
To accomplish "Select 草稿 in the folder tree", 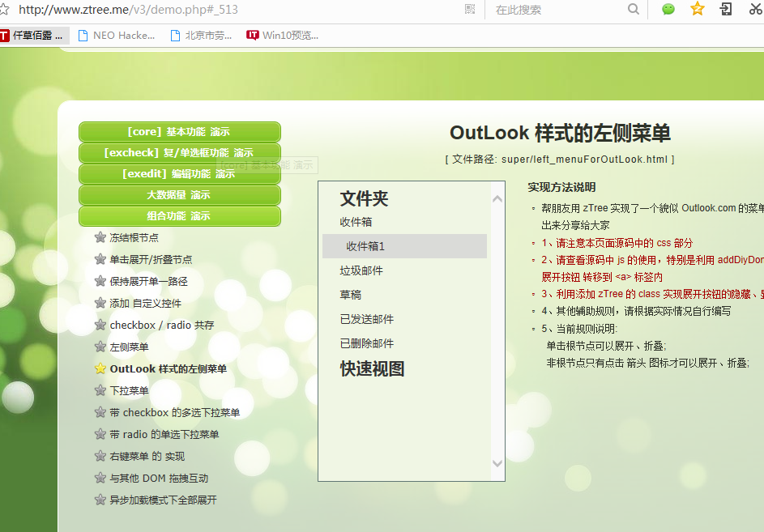I will (350, 295).
